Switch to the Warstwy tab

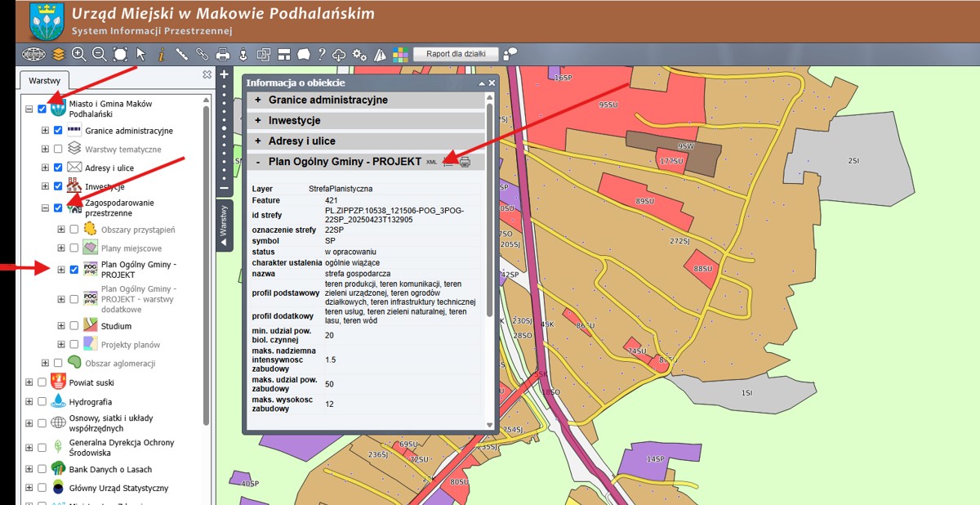pos(45,81)
